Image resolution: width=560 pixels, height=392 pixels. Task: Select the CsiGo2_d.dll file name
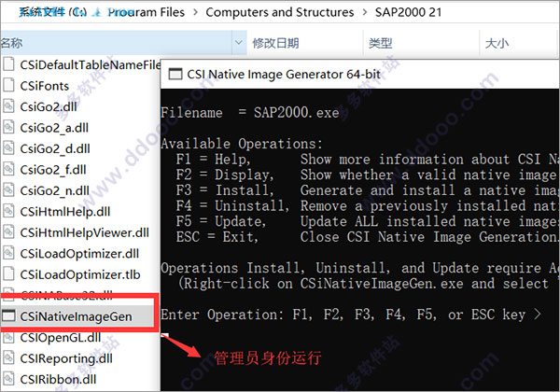55,149
